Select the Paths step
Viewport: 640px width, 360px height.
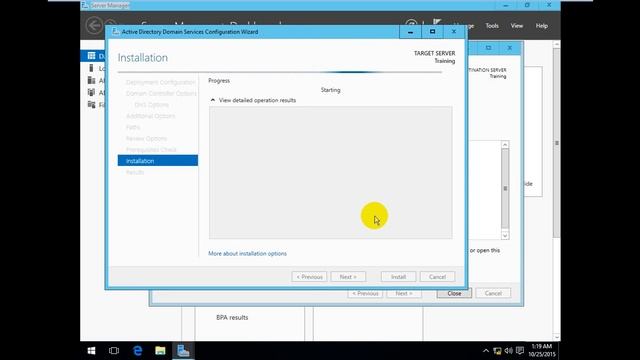[x=133, y=127]
